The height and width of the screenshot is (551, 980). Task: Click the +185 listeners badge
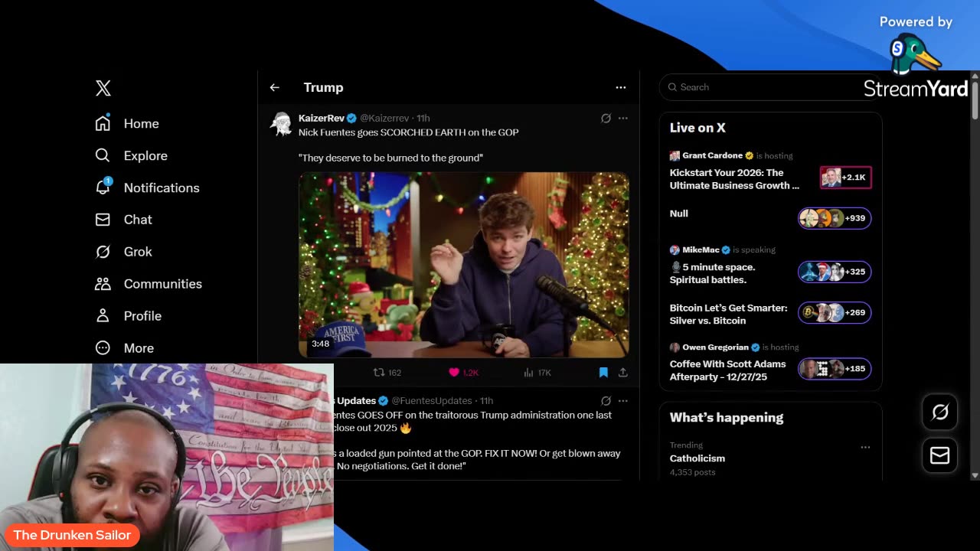(835, 369)
